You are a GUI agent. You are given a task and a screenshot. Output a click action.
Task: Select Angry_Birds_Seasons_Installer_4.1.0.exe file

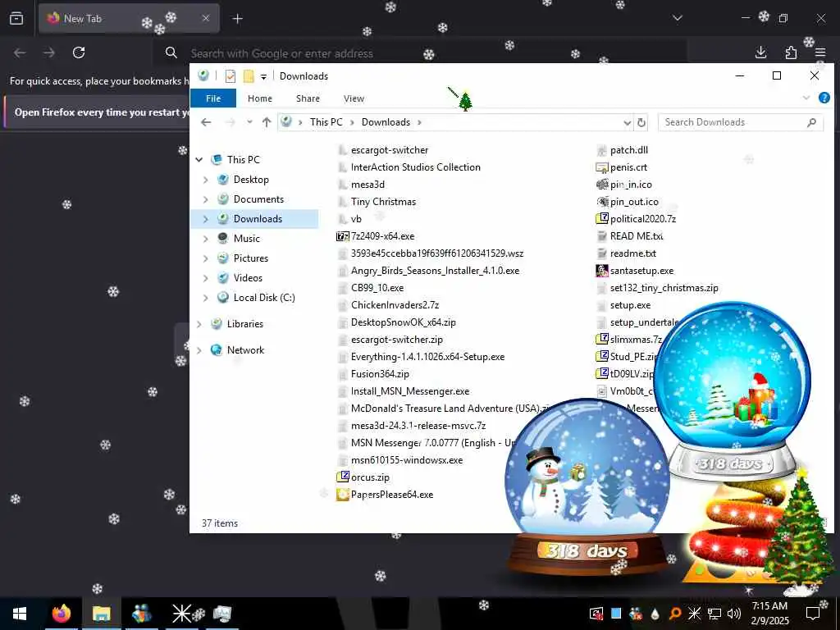[x=435, y=271]
